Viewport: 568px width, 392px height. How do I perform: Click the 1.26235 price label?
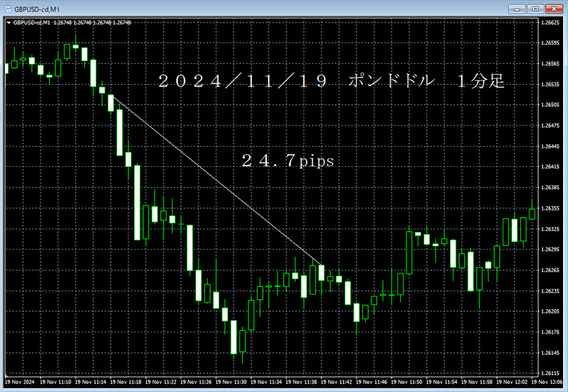(x=550, y=290)
